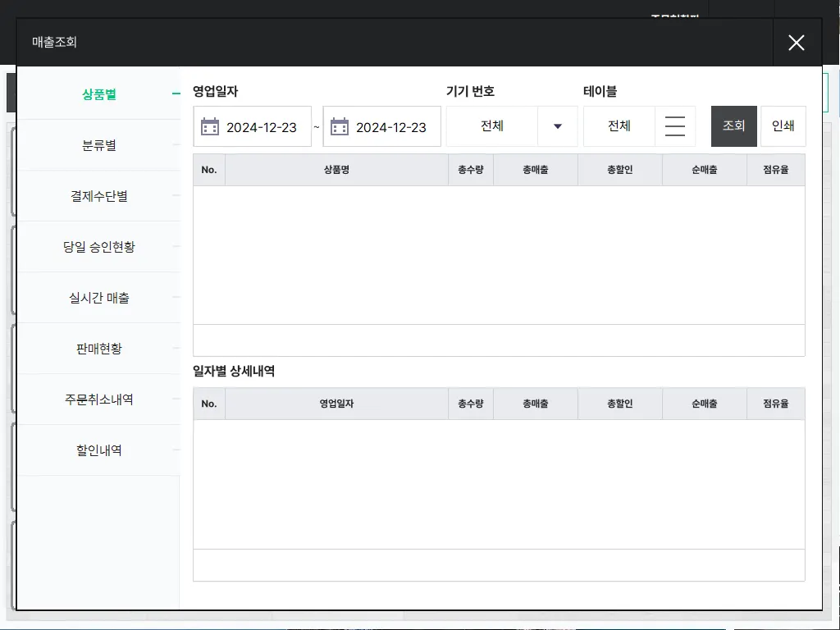Screen dimensions: 840x630
Task: Select the 상품별 tab
Action: [x=99, y=94]
